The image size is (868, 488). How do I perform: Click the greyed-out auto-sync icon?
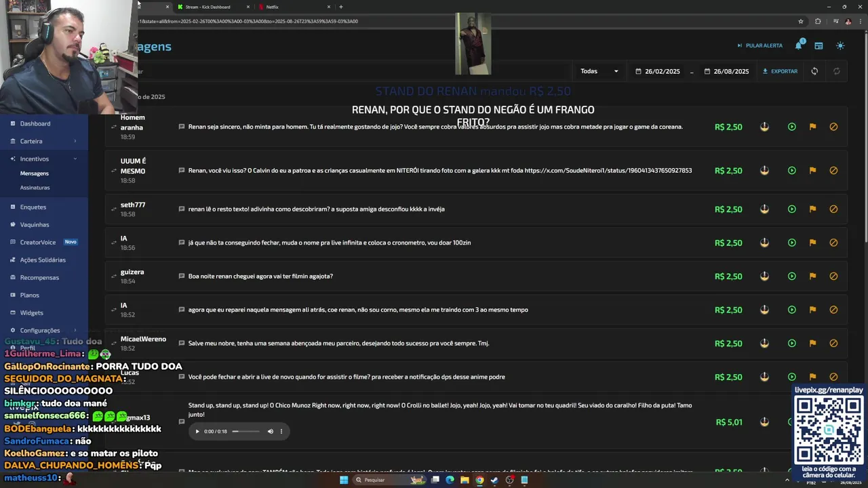837,71
